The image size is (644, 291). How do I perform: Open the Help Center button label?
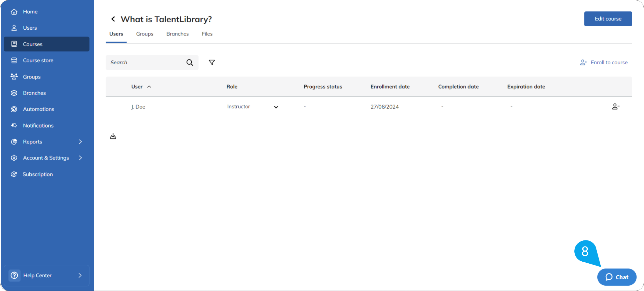click(x=37, y=276)
